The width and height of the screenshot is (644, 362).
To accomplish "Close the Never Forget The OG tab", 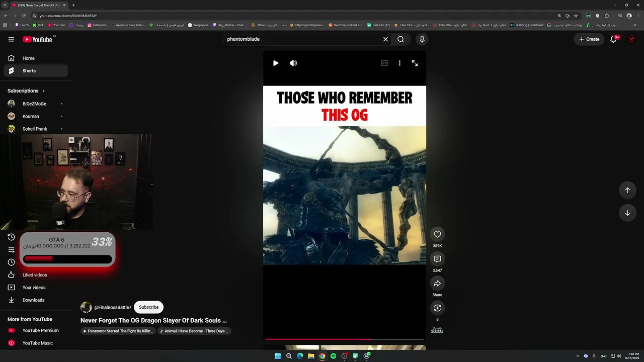I will click(x=64, y=5).
